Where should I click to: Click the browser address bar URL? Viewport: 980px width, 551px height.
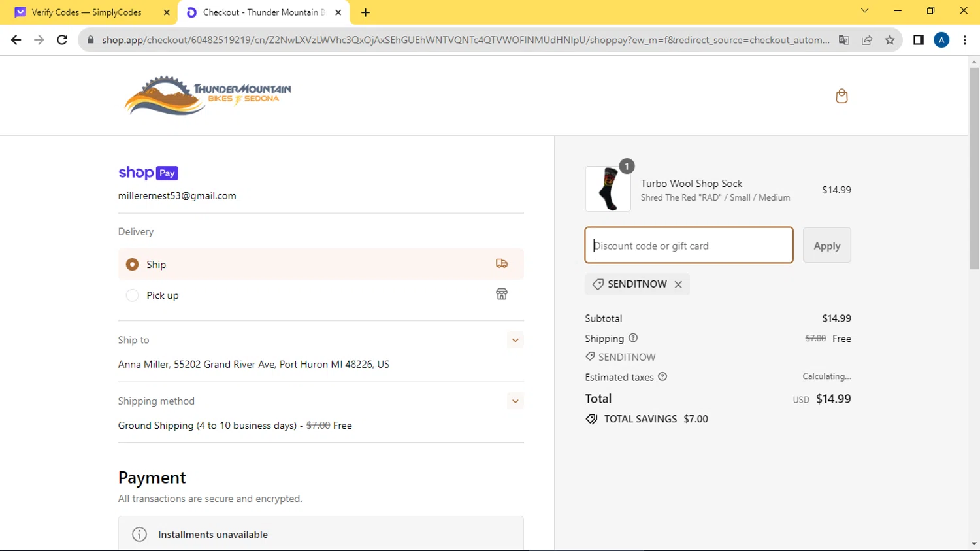pyautogui.click(x=465, y=40)
